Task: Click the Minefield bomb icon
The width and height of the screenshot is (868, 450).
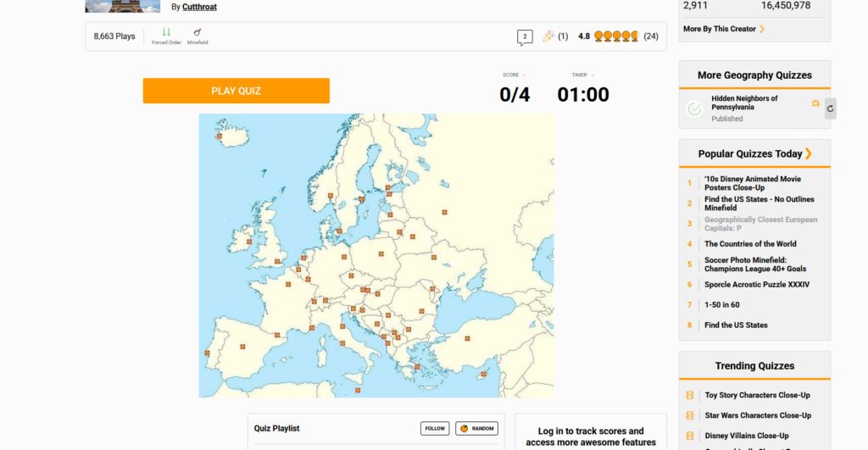Action: pos(198,32)
